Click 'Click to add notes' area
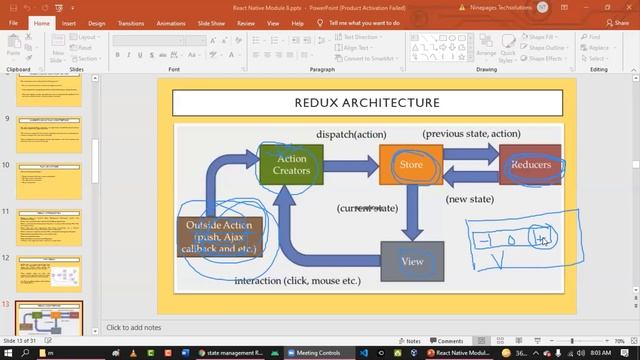The image size is (640, 360). pos(133,327)
